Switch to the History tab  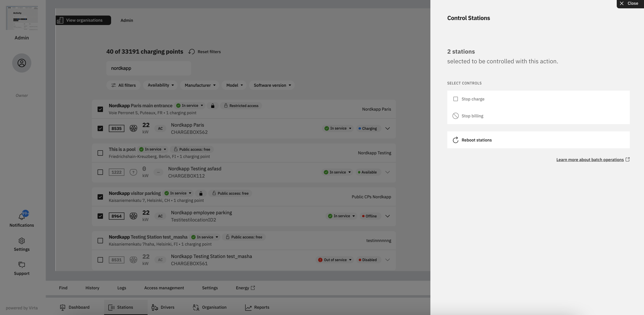92,288
